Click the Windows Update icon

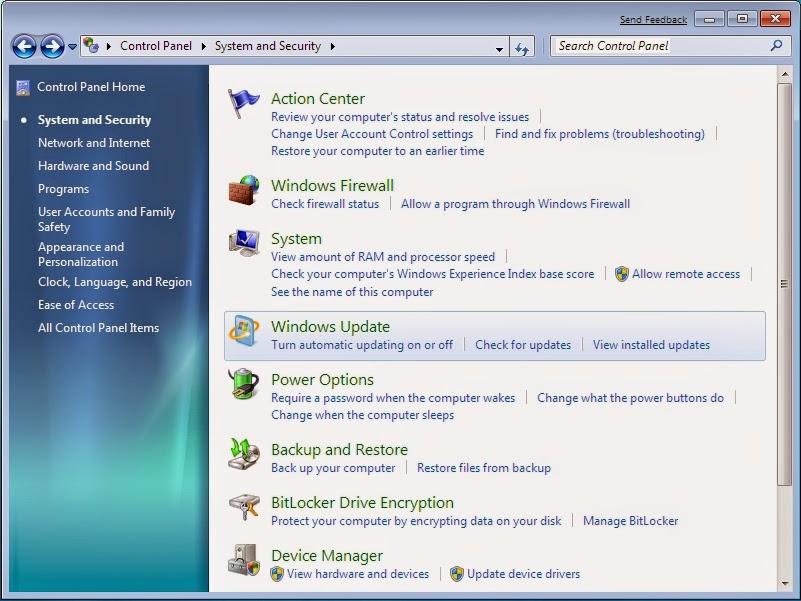(x=243, y=331)
